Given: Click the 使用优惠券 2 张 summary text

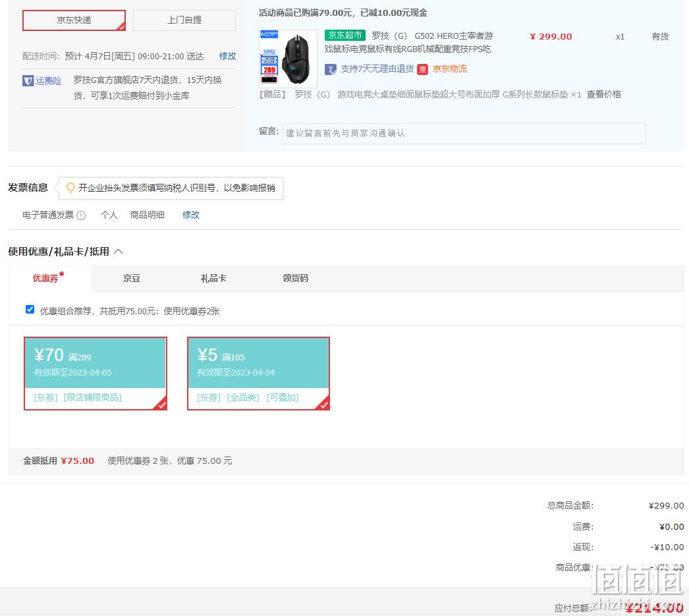Looking at the screenshot, I should click(169, 461).
